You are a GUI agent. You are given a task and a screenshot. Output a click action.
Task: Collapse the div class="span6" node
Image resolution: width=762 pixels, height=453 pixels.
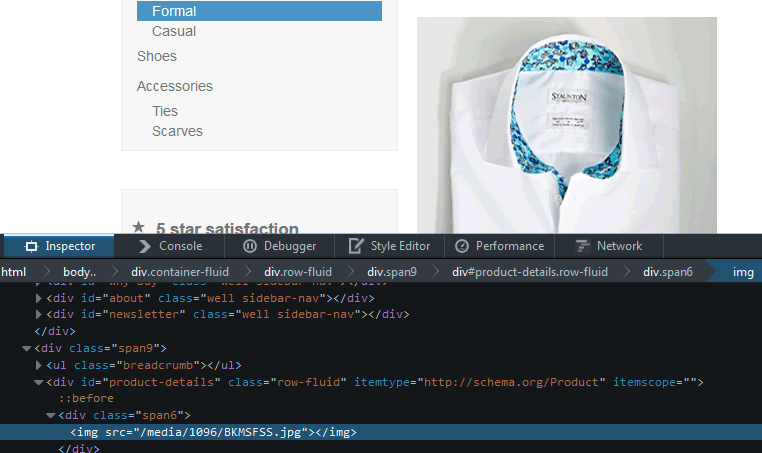point(51,416)
